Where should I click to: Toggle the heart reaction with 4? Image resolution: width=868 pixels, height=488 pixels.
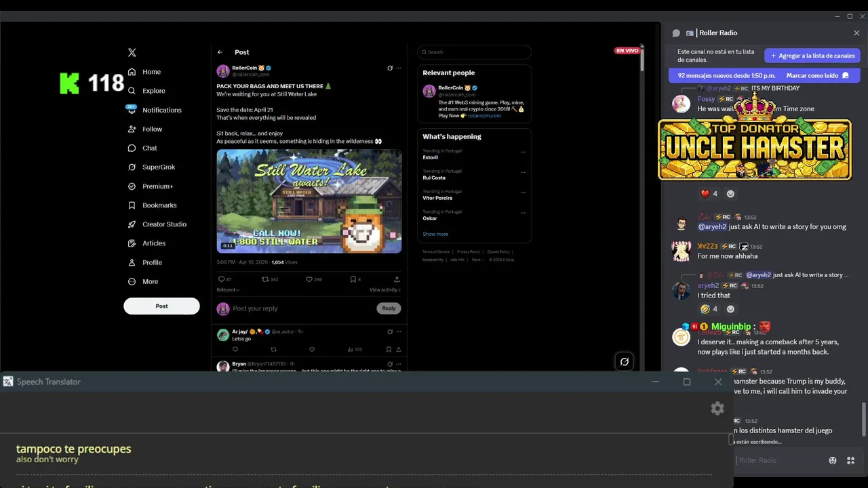709,194
